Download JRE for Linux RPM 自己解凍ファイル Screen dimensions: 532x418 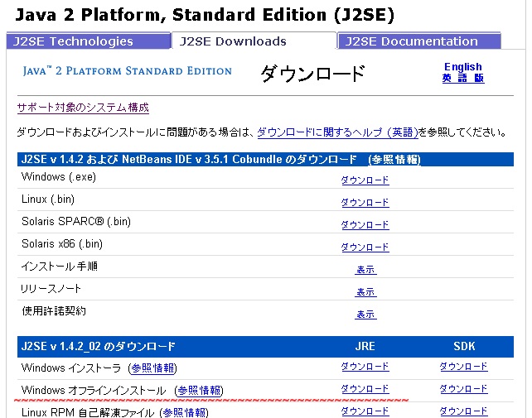[365, 411]
